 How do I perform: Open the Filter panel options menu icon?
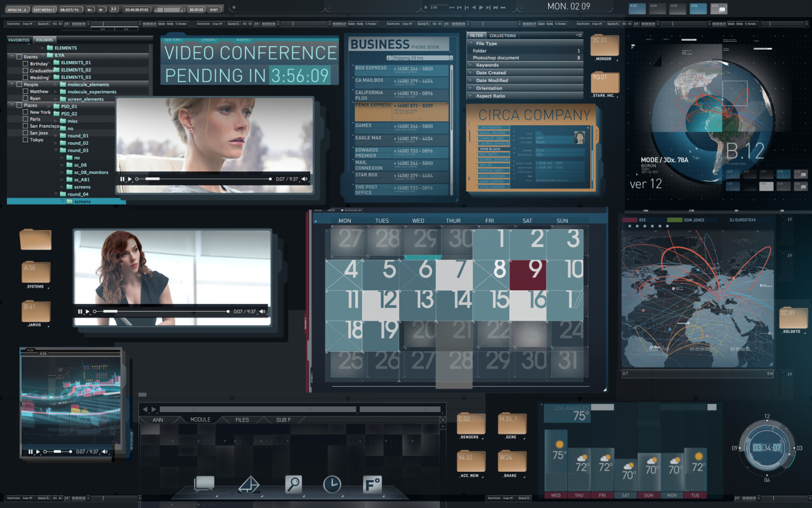(x=579, y=36)
